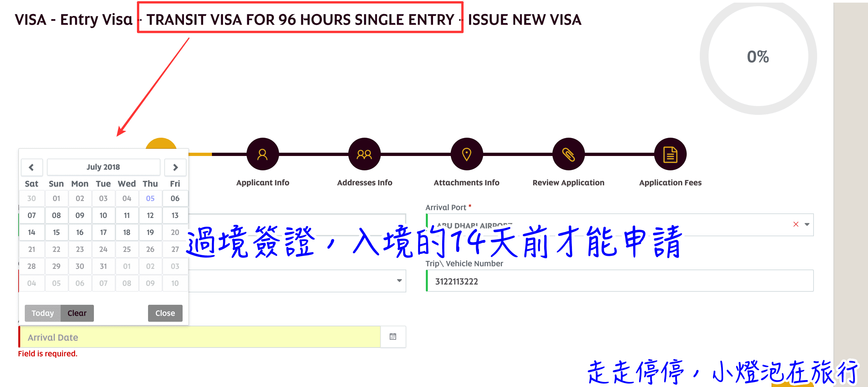Close the calendar date picker
Image resolution: width=868 pixels, height=387 pixels.
point(166,312)
